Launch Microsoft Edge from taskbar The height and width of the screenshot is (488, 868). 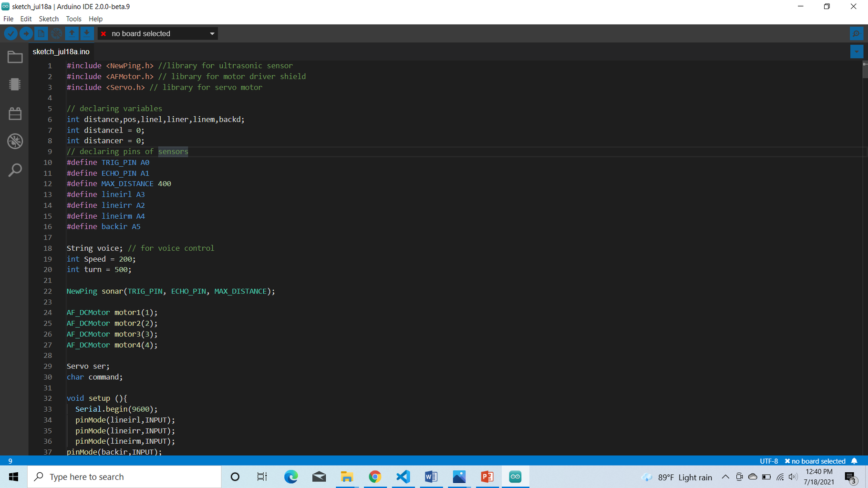pos(291,477)
